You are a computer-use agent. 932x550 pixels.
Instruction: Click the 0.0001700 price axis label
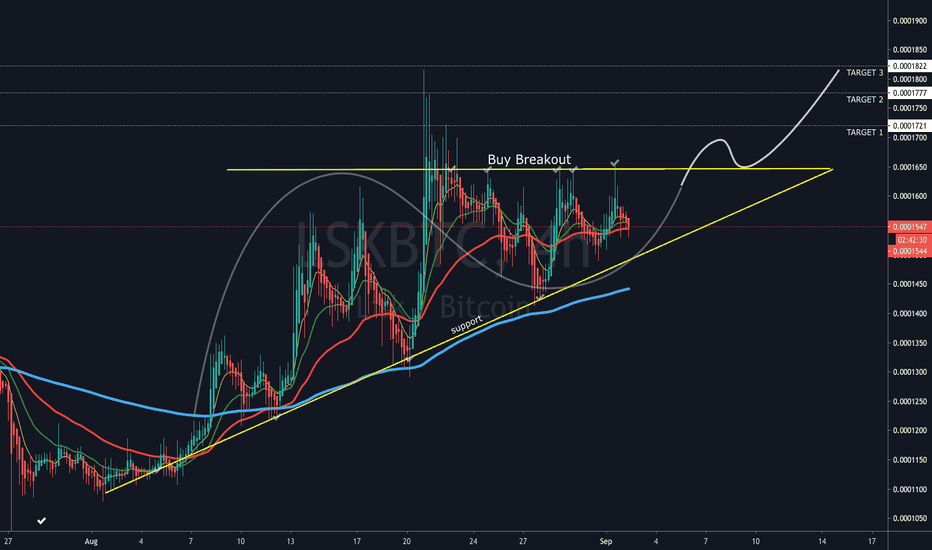point(909,138)
